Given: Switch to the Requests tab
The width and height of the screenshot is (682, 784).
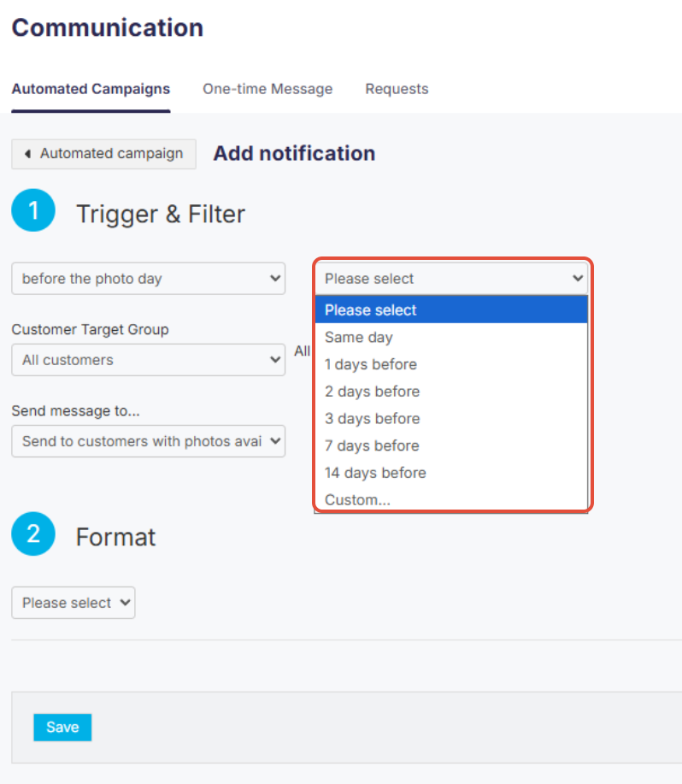Looking at the screenshot, I should [397, 89].
